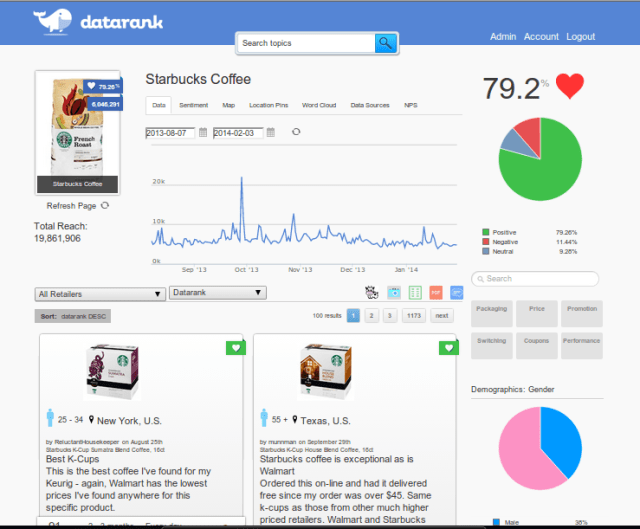Click the blue-gray Neutral legend swatch
The height and width of the screenshot is (529, 640).
point(486,251)
